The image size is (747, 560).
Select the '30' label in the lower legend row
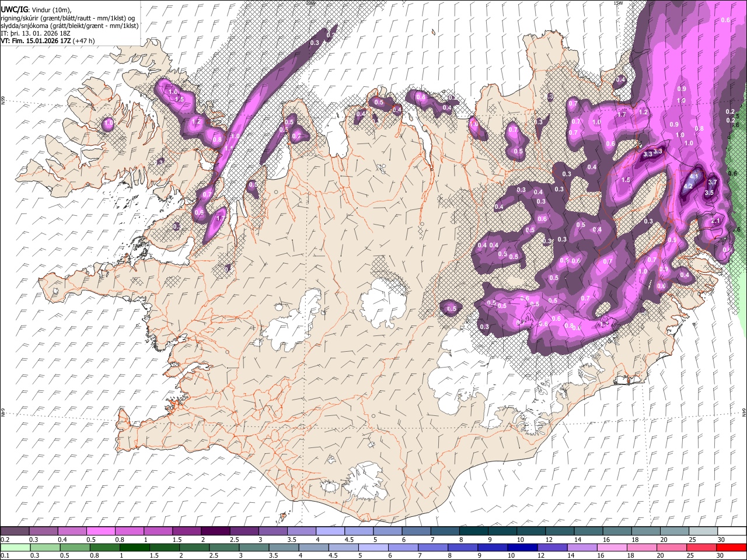pyautogui.click(x=721, y=556)
